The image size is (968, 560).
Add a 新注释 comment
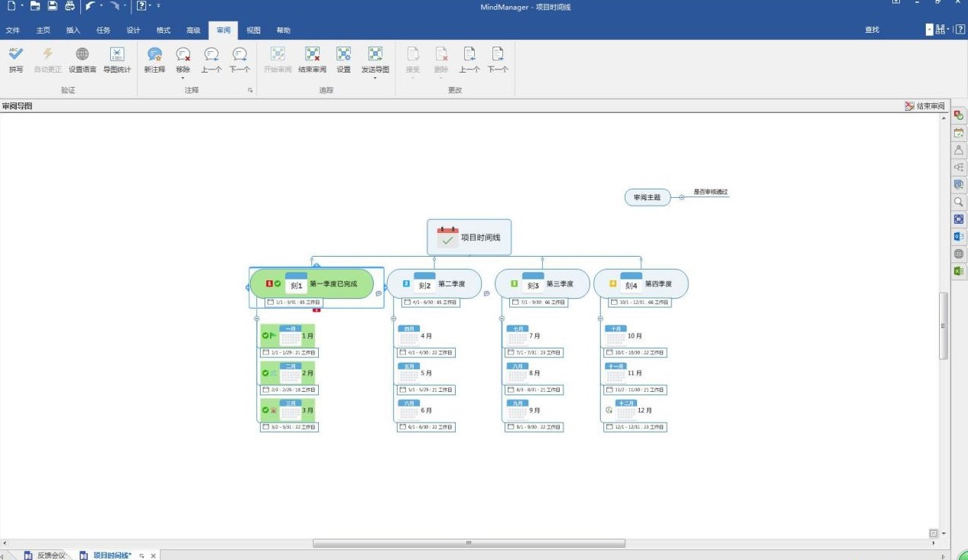[x=154, y=54]
